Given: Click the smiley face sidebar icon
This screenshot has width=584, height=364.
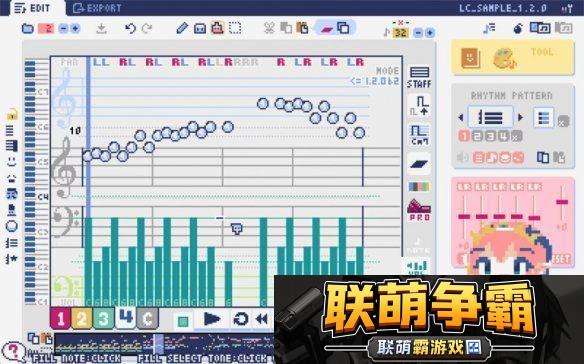Looking at the screenshot, I should point(12,161).
